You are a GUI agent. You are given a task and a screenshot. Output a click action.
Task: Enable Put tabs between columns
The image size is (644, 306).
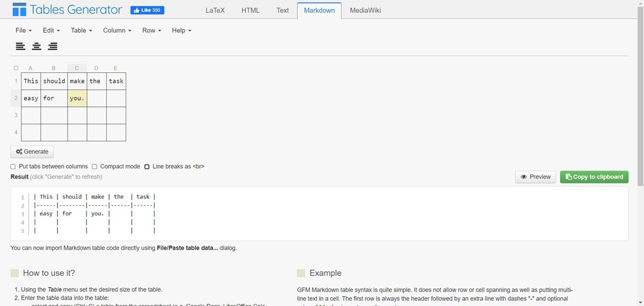click(x=13, y=166)
